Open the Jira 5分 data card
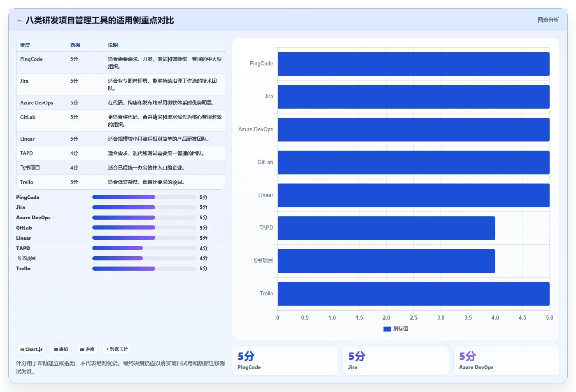Viewport: 576px width, 392px height. click(396, 360)
